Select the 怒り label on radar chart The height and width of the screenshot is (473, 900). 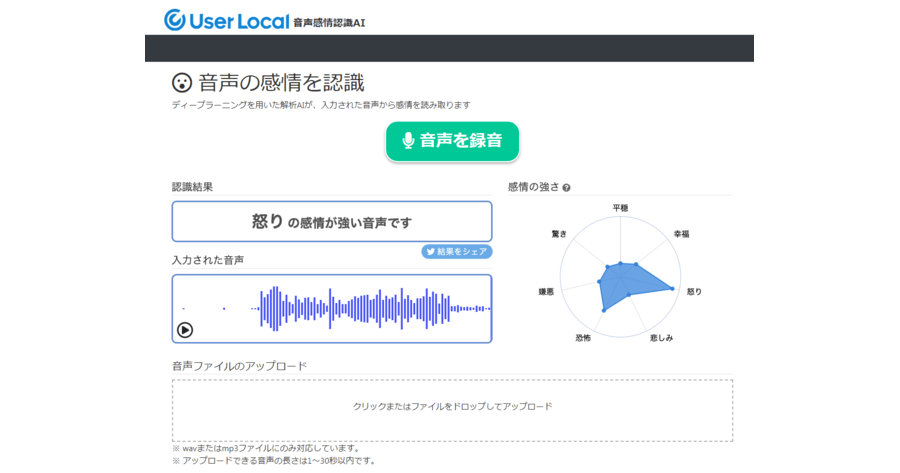click(694, 292)
